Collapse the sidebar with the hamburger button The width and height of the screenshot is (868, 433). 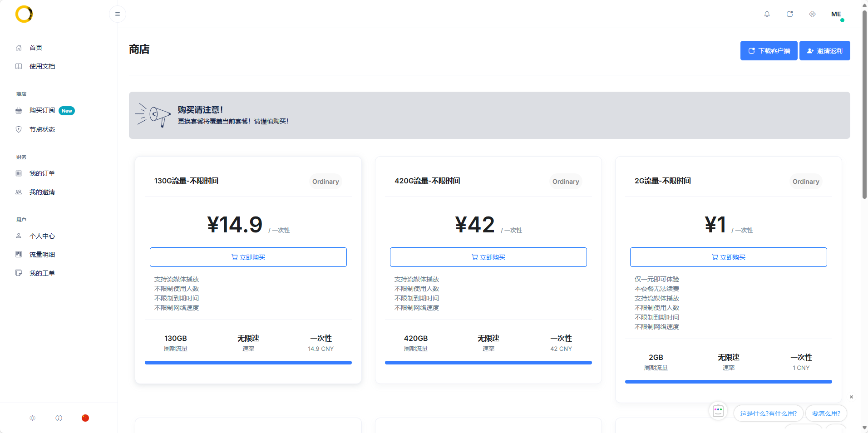(118, 14)
